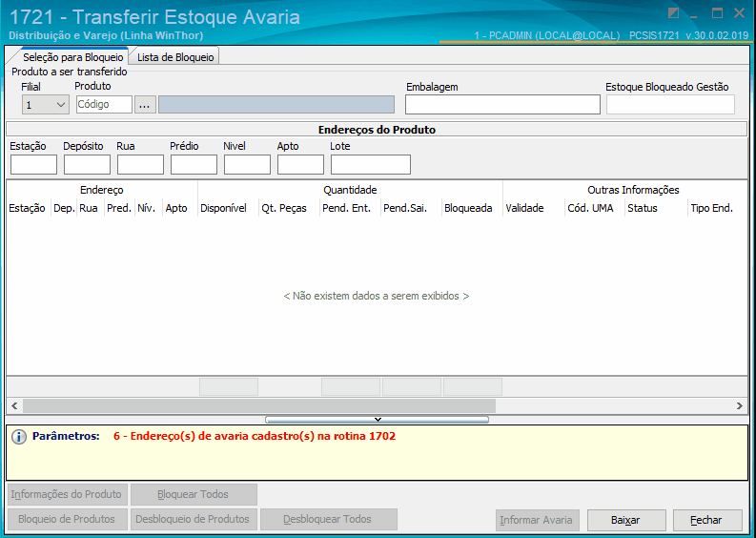Click the Estoque Bloqueado Gestão field
This screenshot has width=756, height=538.
pos(670,104)
